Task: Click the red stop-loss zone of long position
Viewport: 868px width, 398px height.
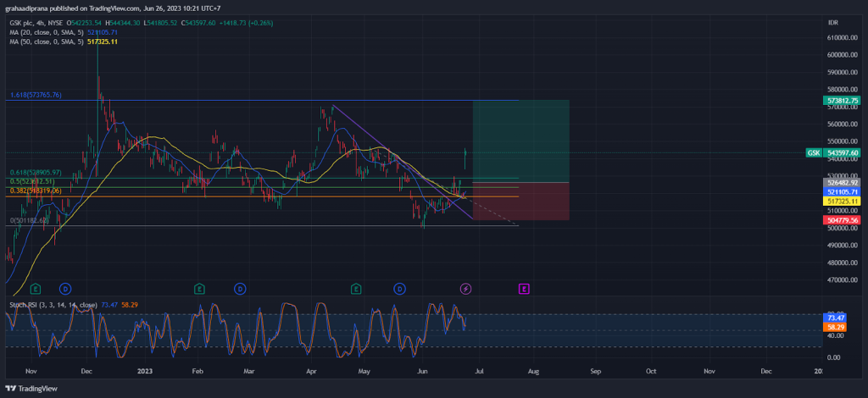Action: pos(521,202)
